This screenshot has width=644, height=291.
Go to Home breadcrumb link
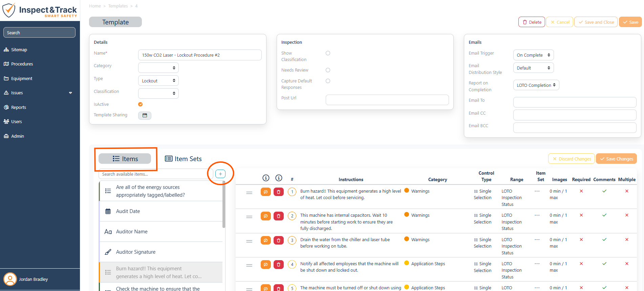click(x=95, y=6)
